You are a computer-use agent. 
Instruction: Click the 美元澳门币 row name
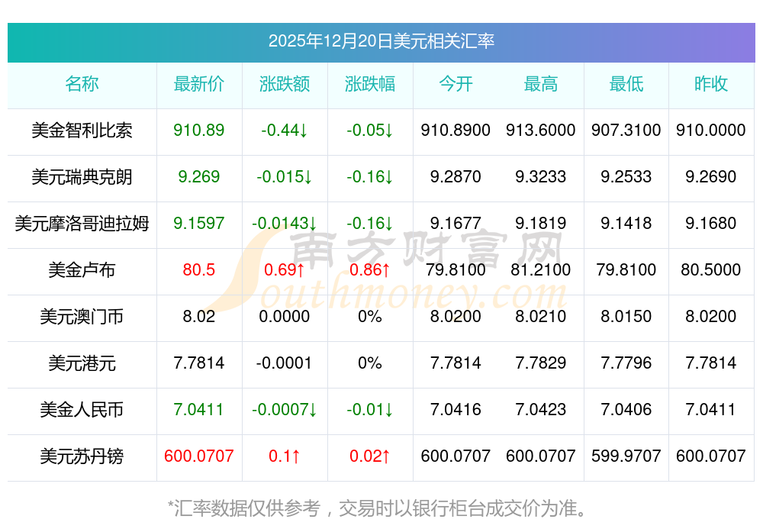pyautogui.click(x=82, y=317)
